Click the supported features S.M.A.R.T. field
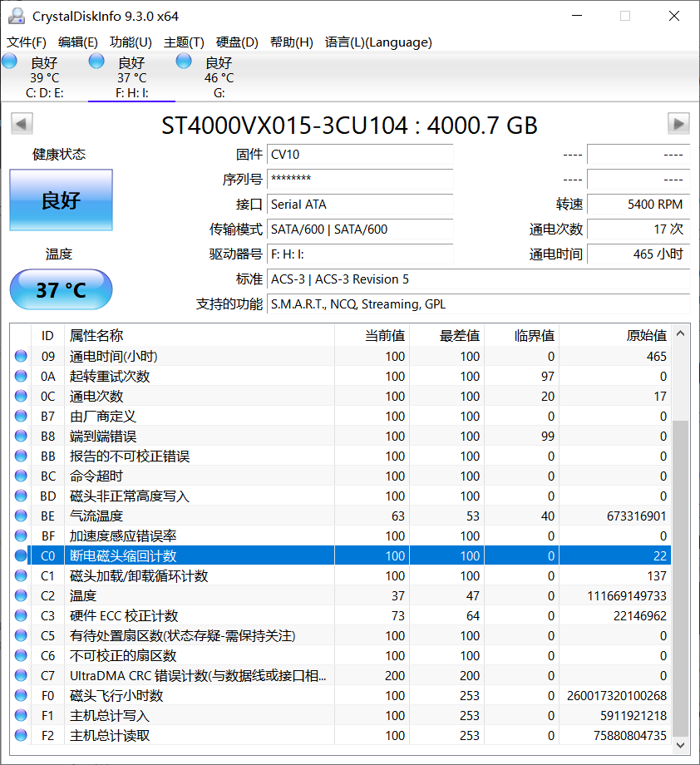This screenshot has width=700, height=765. pos(479,304)
